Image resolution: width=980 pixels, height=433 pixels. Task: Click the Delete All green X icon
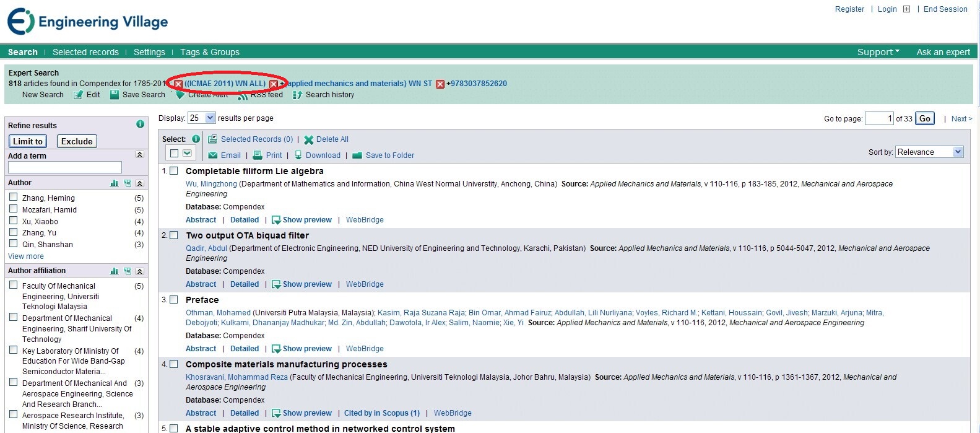click(x=308, y=140)
